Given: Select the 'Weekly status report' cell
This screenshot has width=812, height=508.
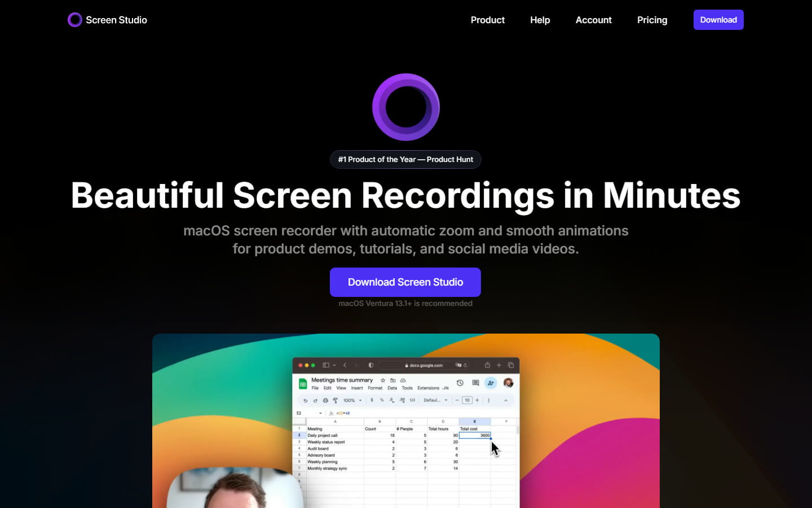Looking at the screenshot, I should 335,442.
